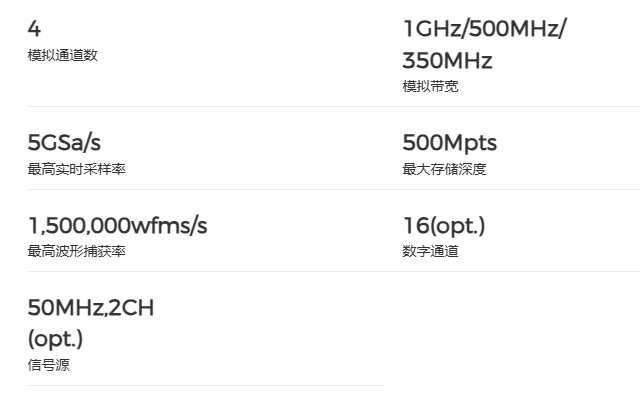The height and width of the screenshot is (400, 640).
Task: Select the 模拟带宽 label
Action: coord(431,87)
